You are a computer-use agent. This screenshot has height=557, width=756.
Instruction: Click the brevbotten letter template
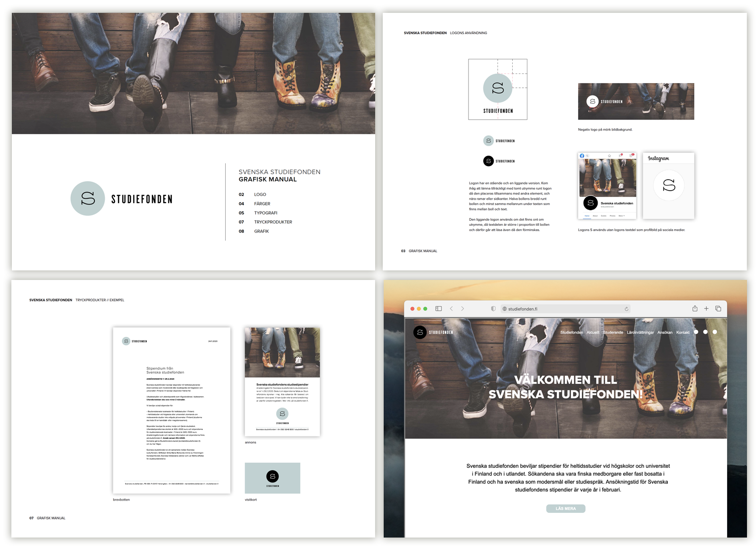click(x=172, y=410)
